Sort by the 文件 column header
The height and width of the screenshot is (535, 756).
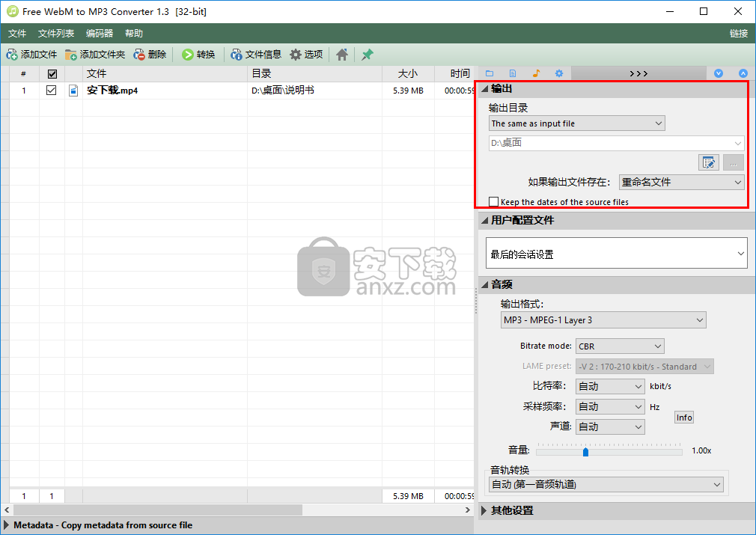tap(165, 73)
